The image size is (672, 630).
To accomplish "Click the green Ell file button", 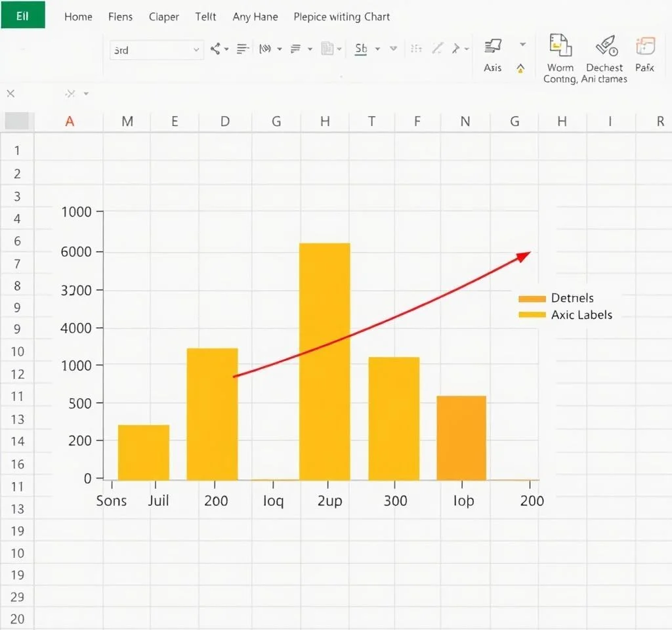I will point(22,15).
